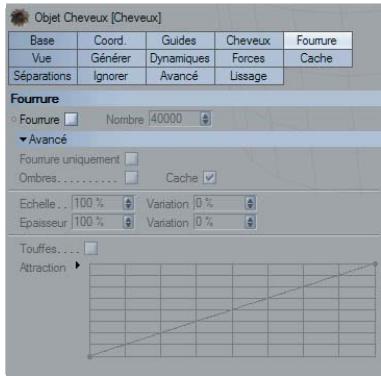Open the Ignorer tab
The height and width of the screenshot is (376, 381).
tap(112, 76)
